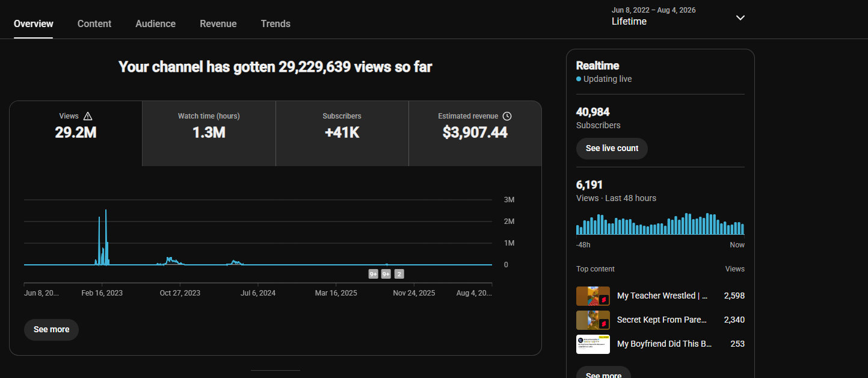This screenshot has width=868, height=378.
Task: Click the first 9+ marker badge under the chart
Action: (x=374, y=274)
